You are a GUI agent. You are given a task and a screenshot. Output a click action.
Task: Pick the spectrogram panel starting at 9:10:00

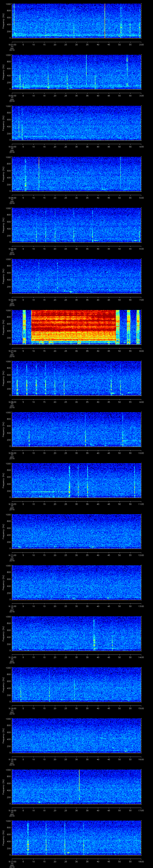coord(76,480)
